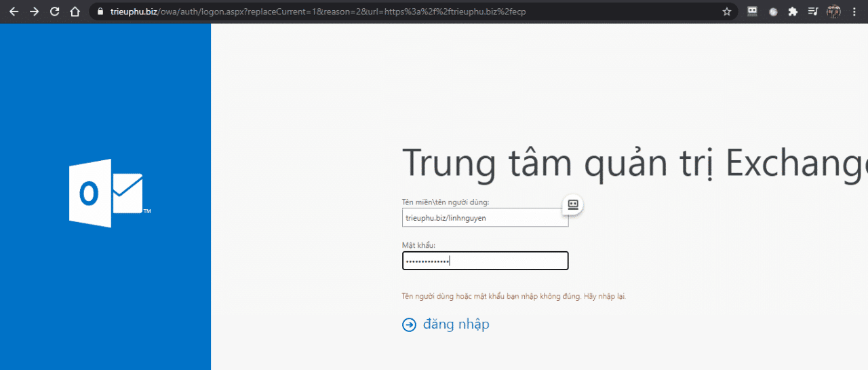868x370 pixels.
Task: Open the Chrome profile avatar
Action: [x=833, y=12]
